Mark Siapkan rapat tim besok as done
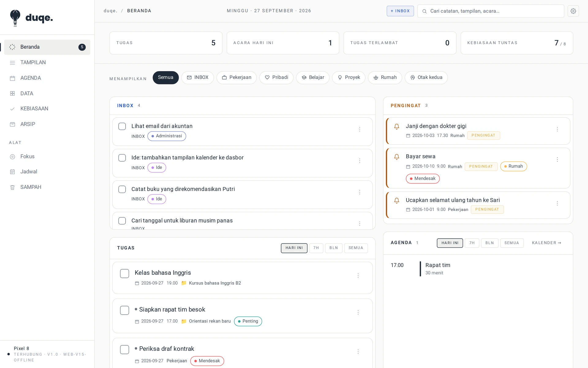 coord(125,310)
